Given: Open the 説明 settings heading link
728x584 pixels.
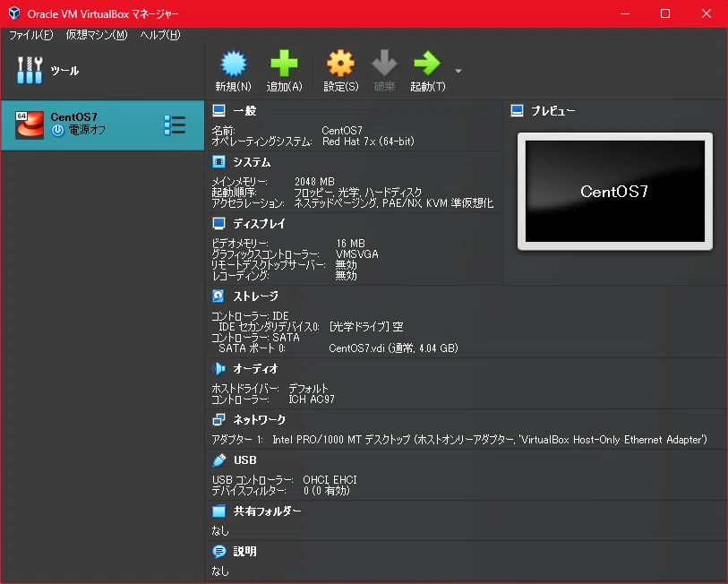Looking at the screenshot, I should pyautogui.click(x=244, y=552).
